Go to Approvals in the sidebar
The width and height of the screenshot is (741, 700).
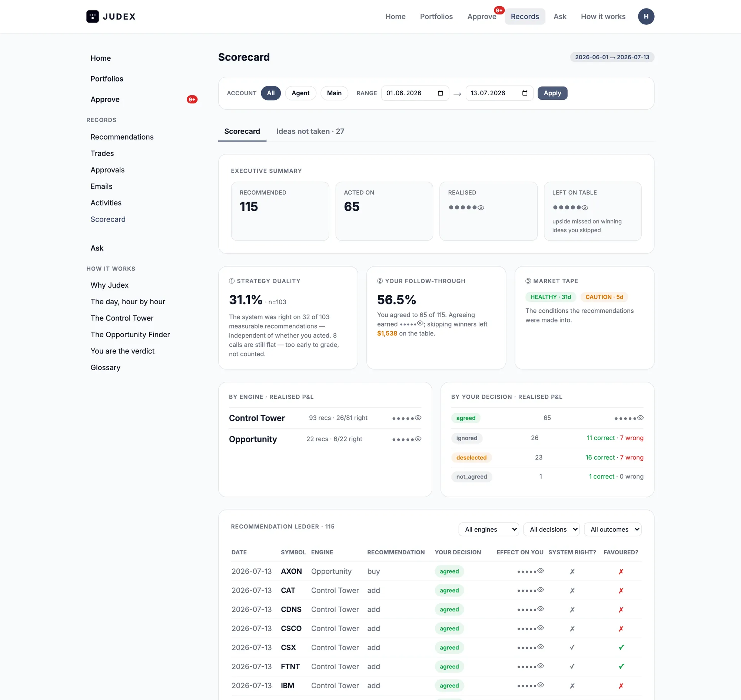(107, 170)
